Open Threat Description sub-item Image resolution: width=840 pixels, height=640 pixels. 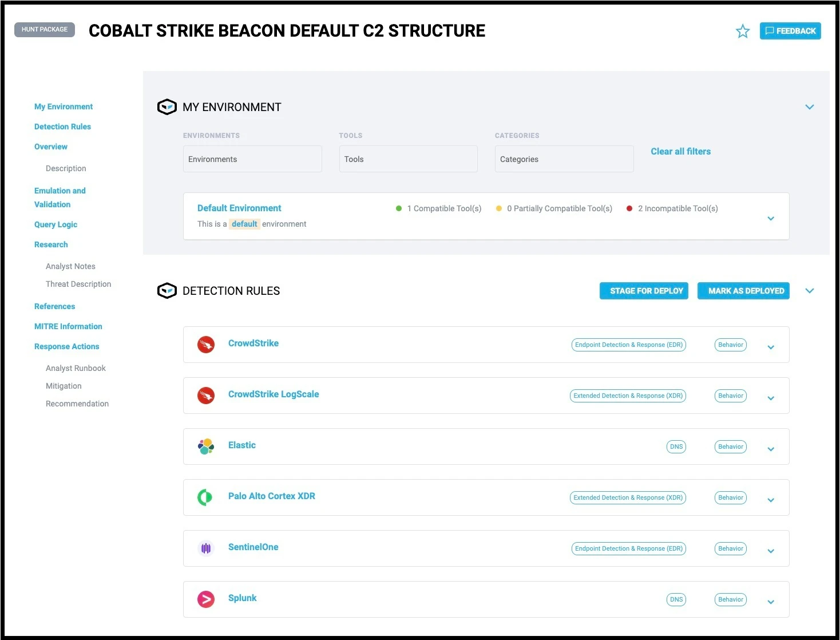(x=78, y=284)
